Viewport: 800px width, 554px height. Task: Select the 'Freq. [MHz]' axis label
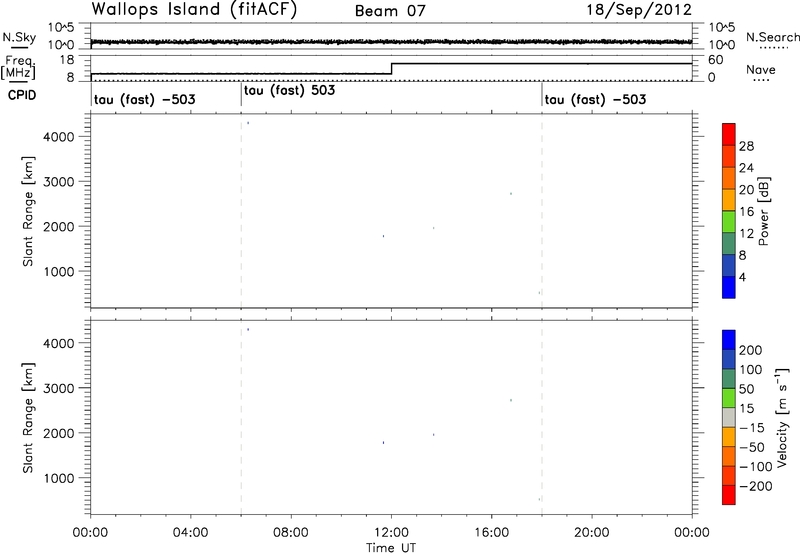19,67
